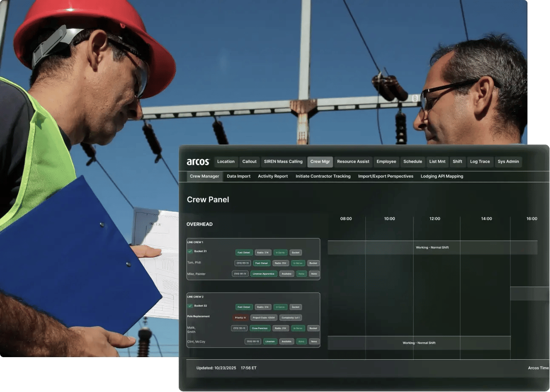
Task: Select the Crew Foreman badge for Malik Smith
Action: tap(260, 328)
